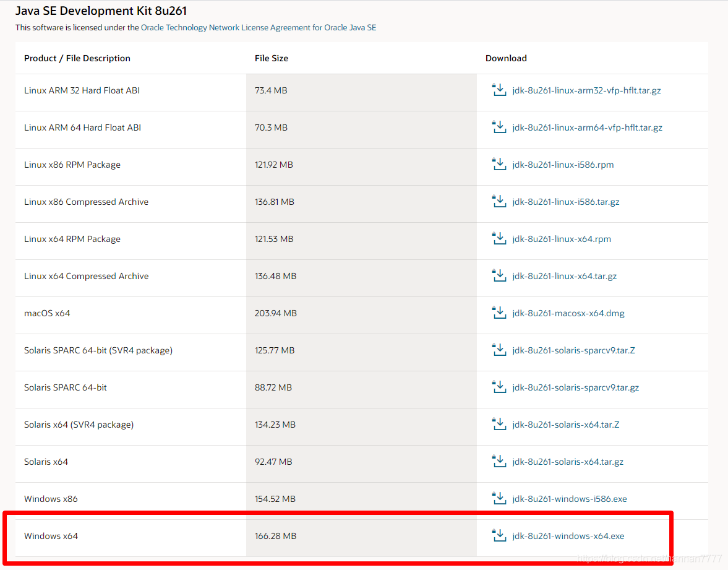728x570 pixels.
Task: Click download icon beside jdk-8u261-linux-i586.tar.gz
Action: click(x=499, y=201)
